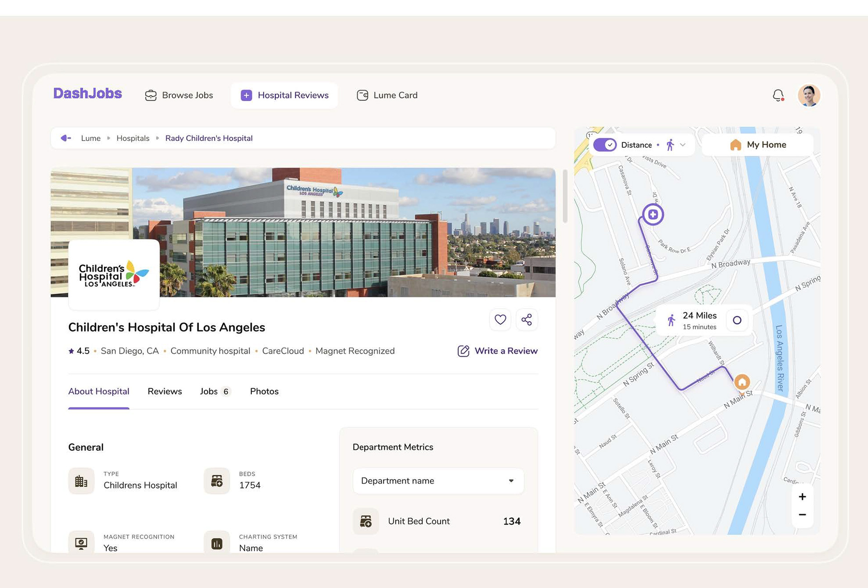
Task: Toggle the Distance switch off
Action: point(605,145)
